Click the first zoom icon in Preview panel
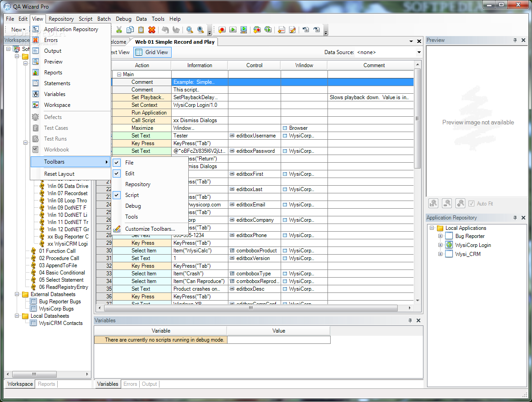Image resolution: width=532 pixels, height=402 pixels. (433, 203)
